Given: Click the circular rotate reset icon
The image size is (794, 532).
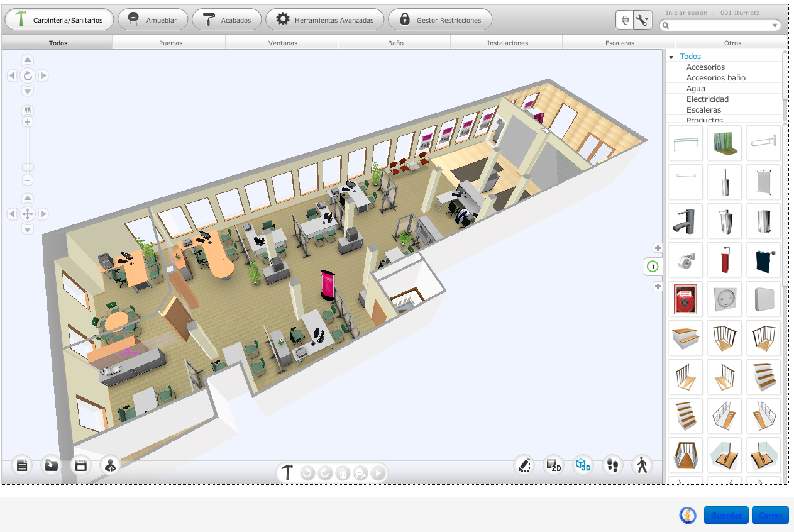Looking at the screenshot, I should [28, 76].
